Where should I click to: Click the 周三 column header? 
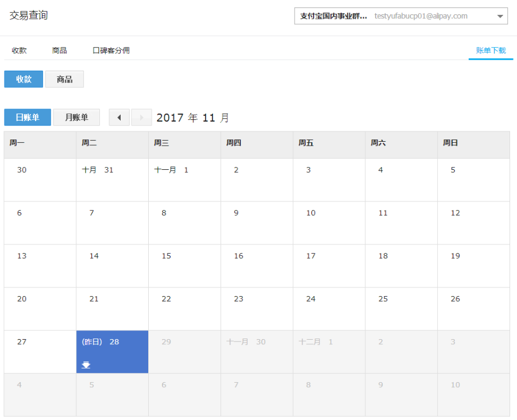(x=184, y=145)
